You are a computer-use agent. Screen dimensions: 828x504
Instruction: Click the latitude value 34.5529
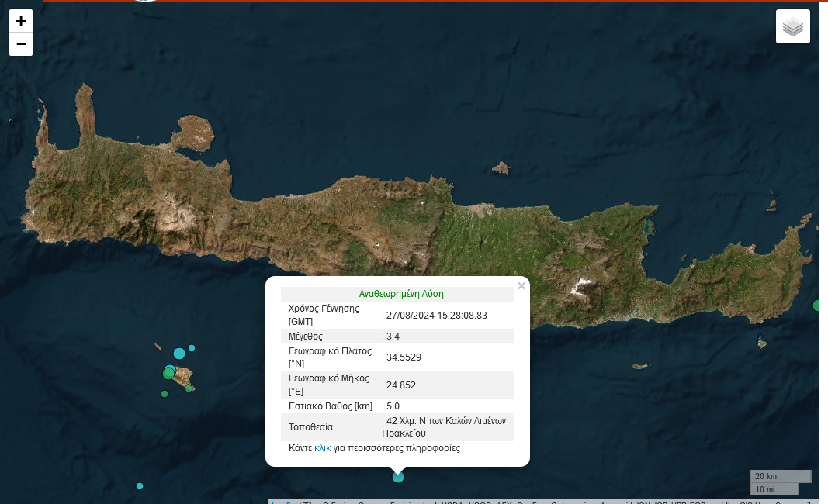(404, 357)
